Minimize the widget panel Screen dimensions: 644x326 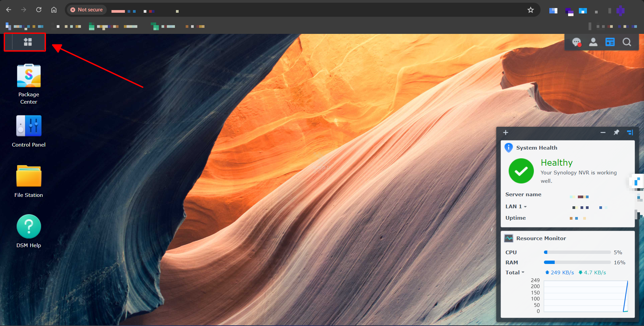pos(603,133)
